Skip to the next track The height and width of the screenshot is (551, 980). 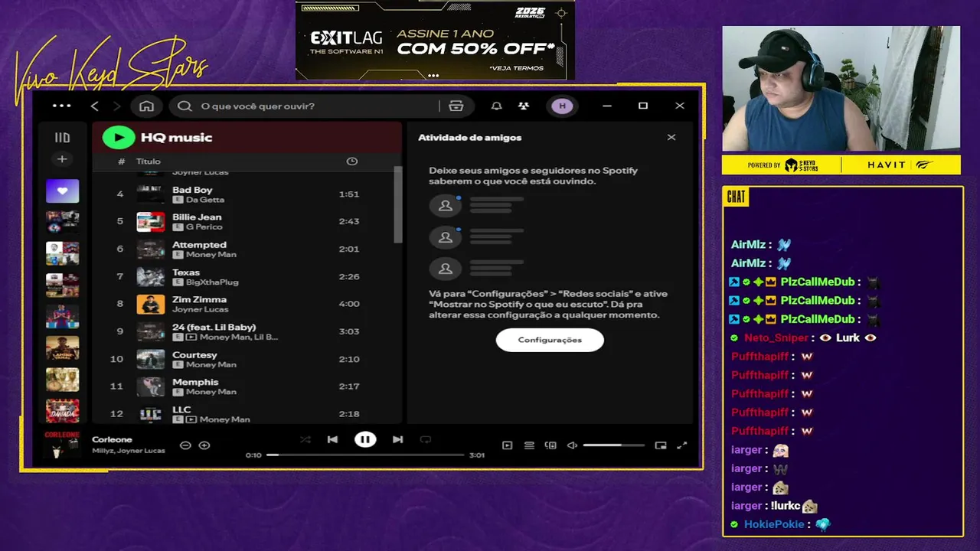click(x=398, y=439)
